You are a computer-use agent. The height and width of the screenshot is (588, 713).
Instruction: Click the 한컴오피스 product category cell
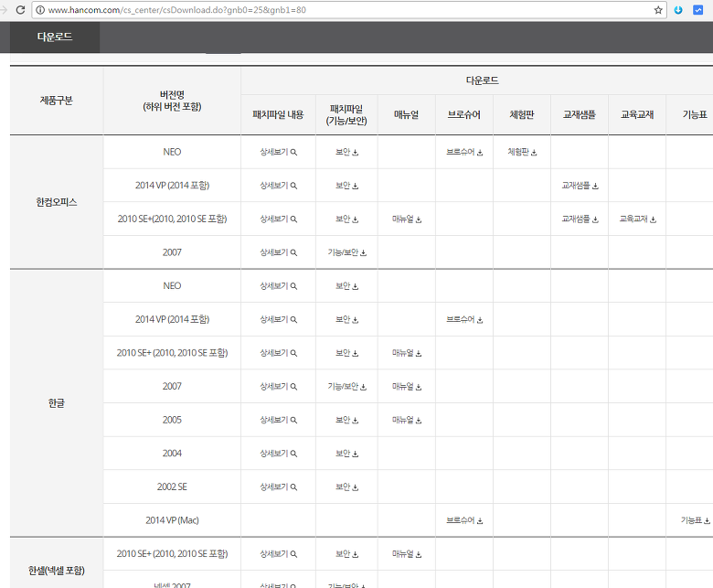tap(57, 202)
